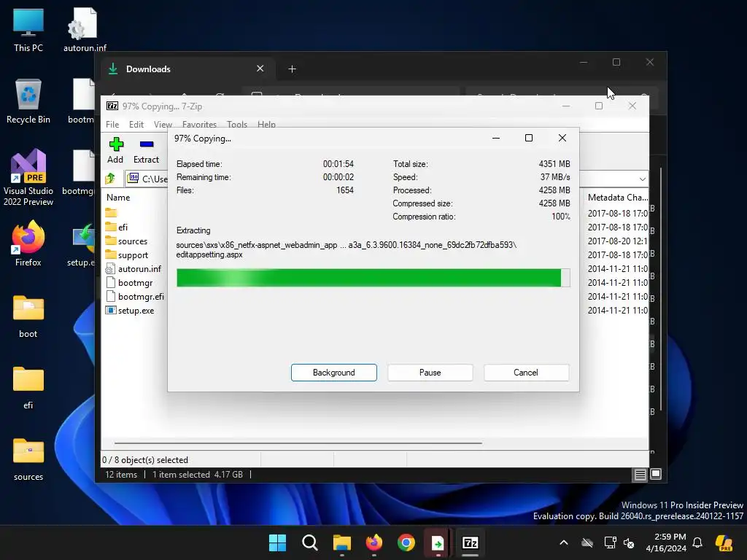Open the Tools menu in 7-Zip
The height and width of the screenshot is (560, 747).
point(237,124)
